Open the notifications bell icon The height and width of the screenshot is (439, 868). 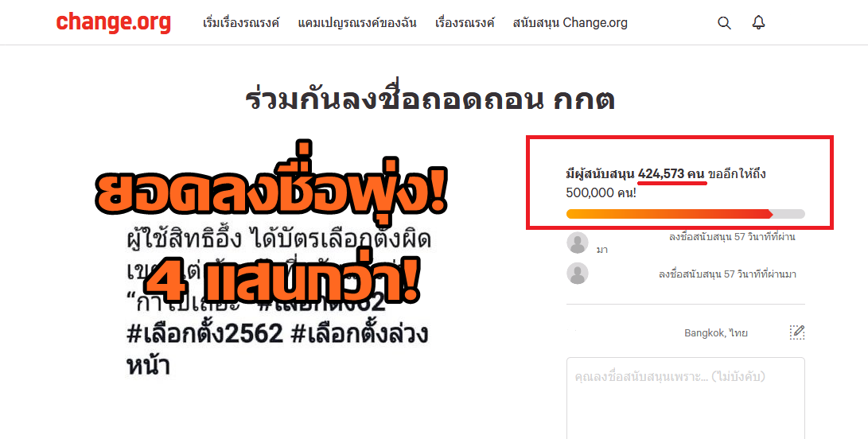[x=758, y=23]
